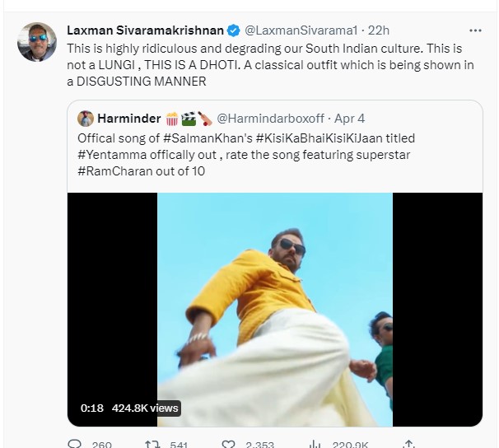Open Laxman Sivaramakrishnan's profile picture
The height and width of the screenshot is (448, 499).
37,42
